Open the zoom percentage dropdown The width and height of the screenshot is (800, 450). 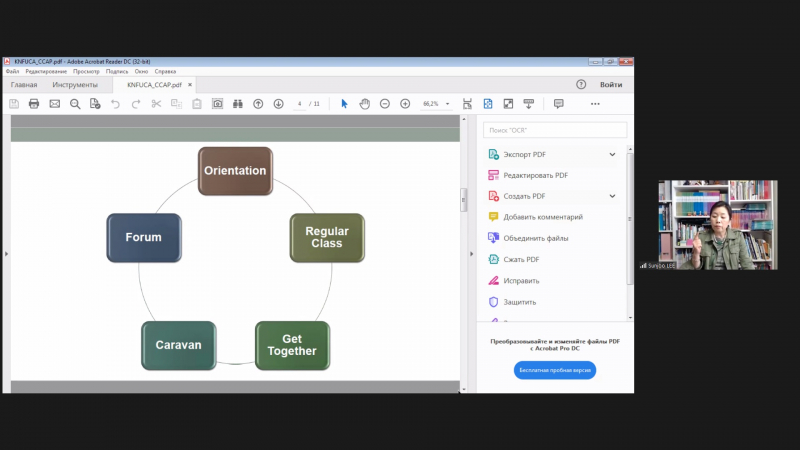448,104
